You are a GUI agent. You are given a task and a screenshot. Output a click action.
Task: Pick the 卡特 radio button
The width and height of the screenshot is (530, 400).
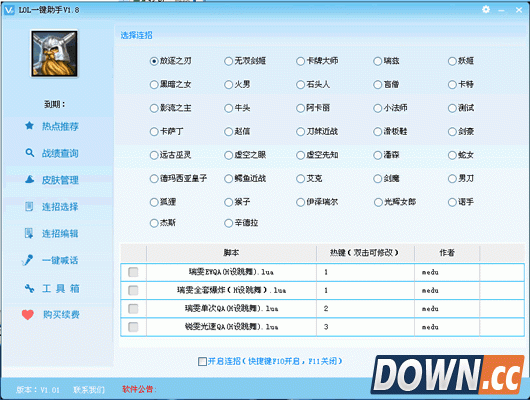pos(452,85)
